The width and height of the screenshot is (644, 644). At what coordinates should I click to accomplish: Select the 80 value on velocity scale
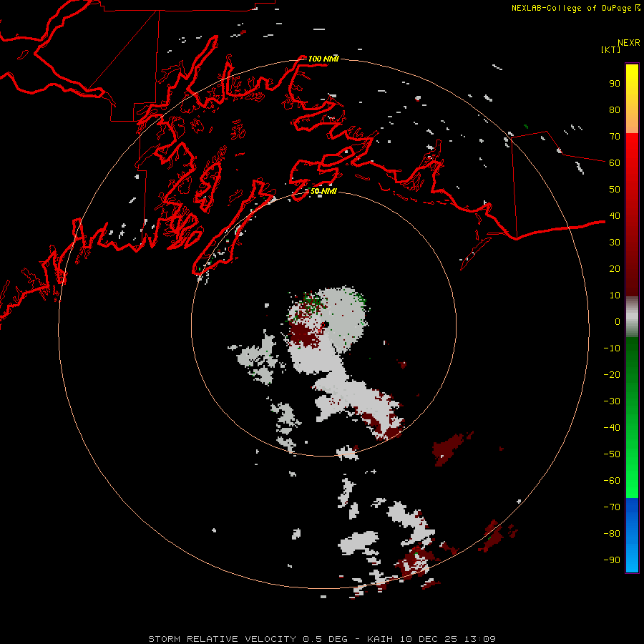click(x=615, y=109)
